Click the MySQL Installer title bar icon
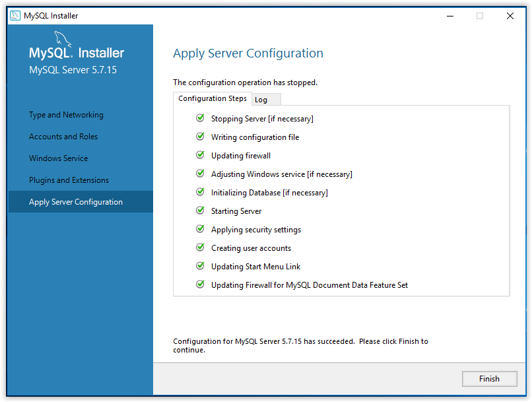Viewport: 532px width, 402px height. pos(15,16)
